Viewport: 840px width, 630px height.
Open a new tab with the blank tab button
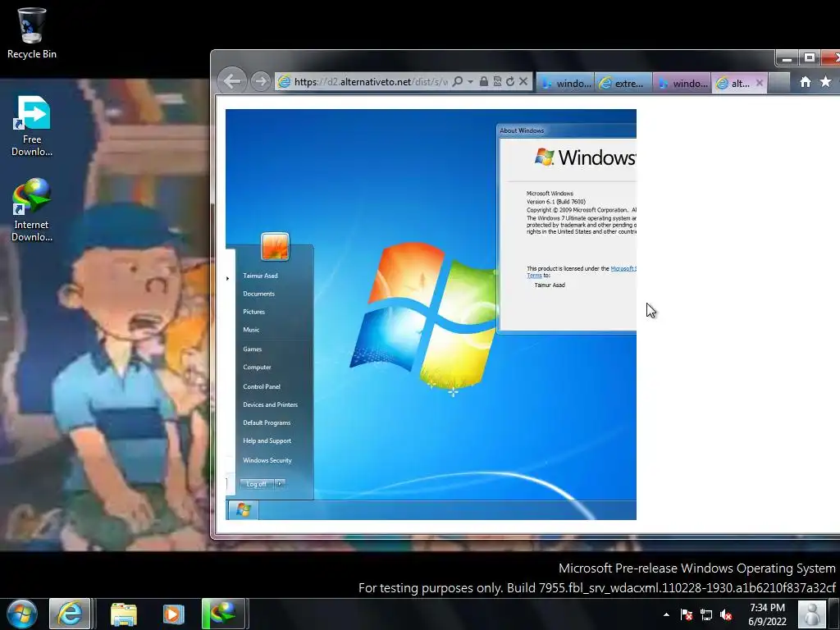point(779,83)
